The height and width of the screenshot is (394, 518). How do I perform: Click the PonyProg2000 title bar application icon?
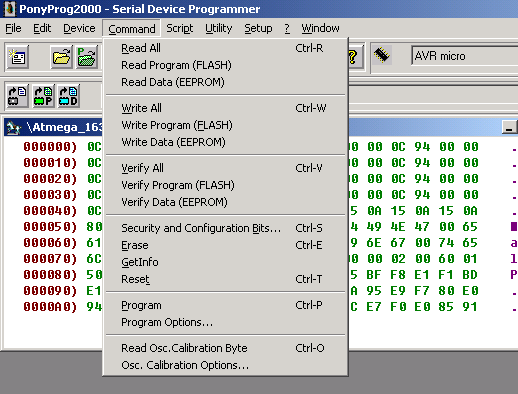pos(9,9)
